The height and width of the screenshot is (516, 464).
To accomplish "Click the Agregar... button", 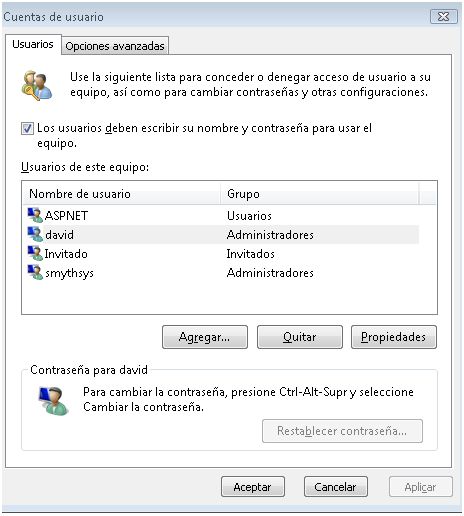I will [205, 337].
